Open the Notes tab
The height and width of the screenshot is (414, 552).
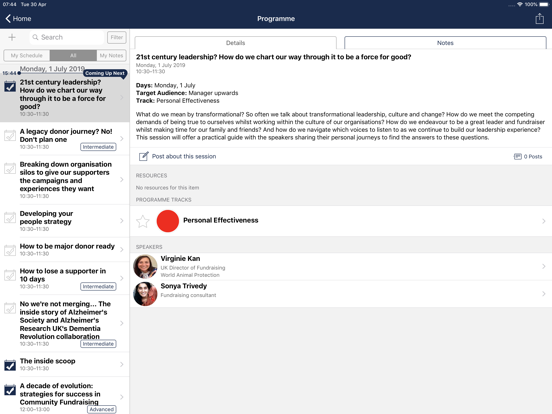coord(445,43)
